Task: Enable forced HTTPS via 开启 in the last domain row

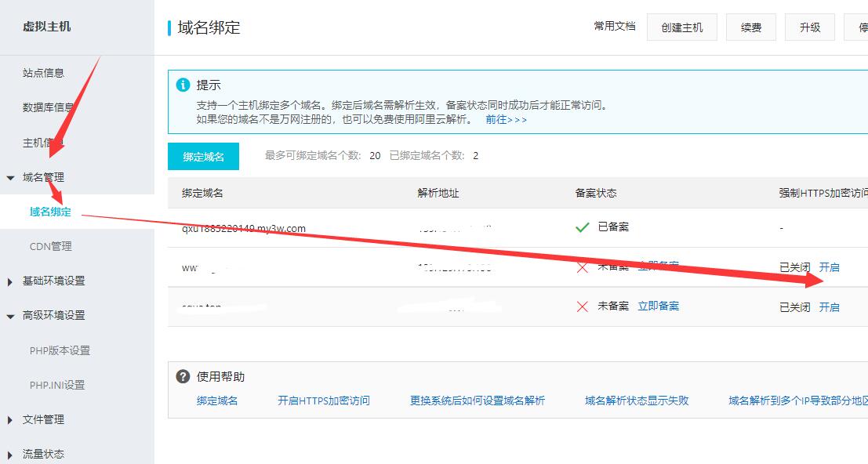Action: tap(829, 307)
